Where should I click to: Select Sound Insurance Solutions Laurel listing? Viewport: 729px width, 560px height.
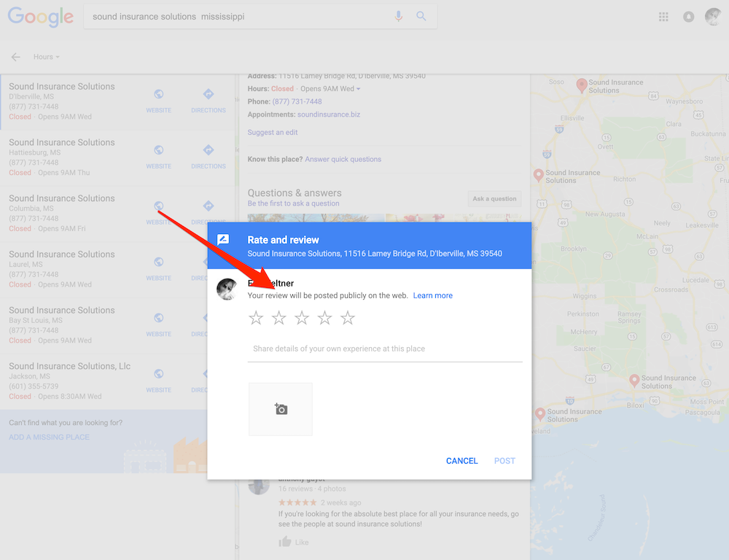[x=70, y=269]
